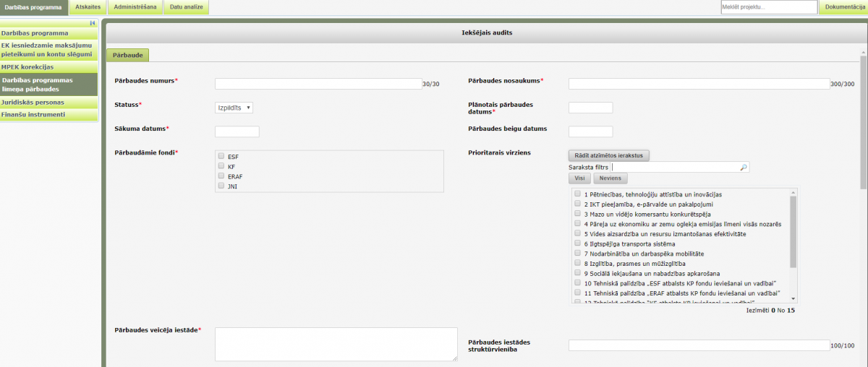Image resolution: width=868 pixels, height=367 pixels.
Task: Go to the Datu analīze tab
Action: pos(187,7)
